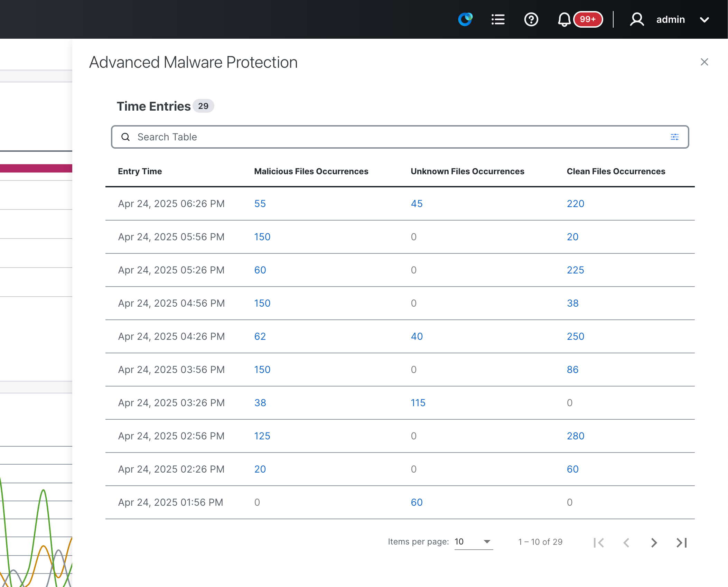Select the Apr 24, 2025 04:26 PM entry
The height and width of the screenshot is (587, 728).
tap(171, 336)
